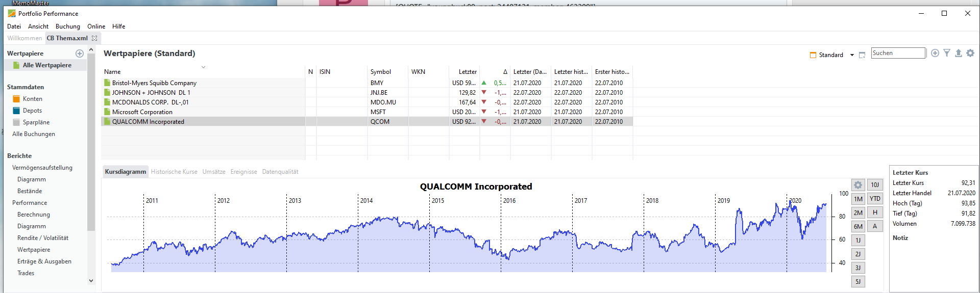Open the Online menu

click(96, 26)
